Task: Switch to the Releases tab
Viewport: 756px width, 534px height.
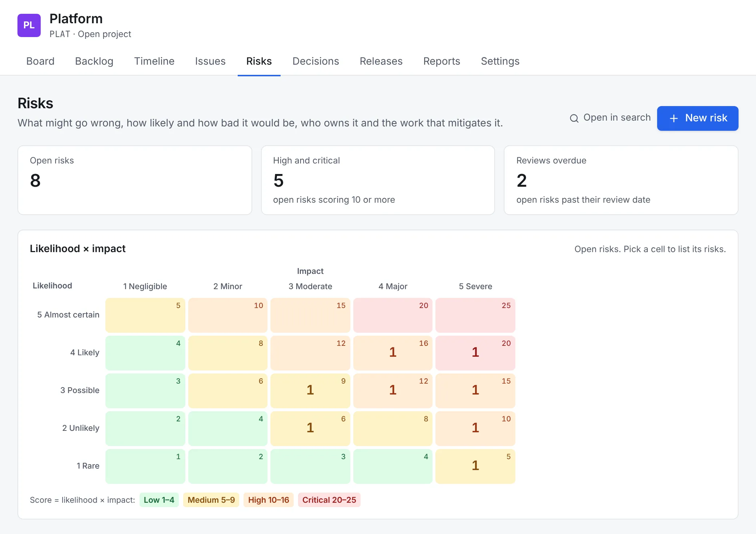Action: pyautogui.click(x=381, y=61)
